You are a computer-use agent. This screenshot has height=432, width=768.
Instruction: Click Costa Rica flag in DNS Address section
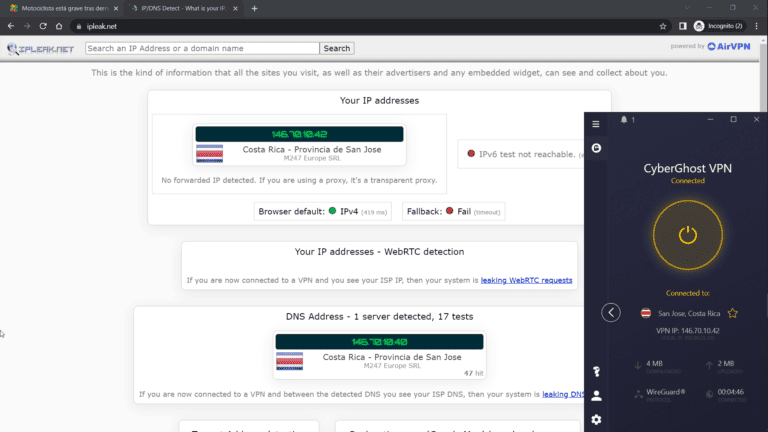[289, 361]
